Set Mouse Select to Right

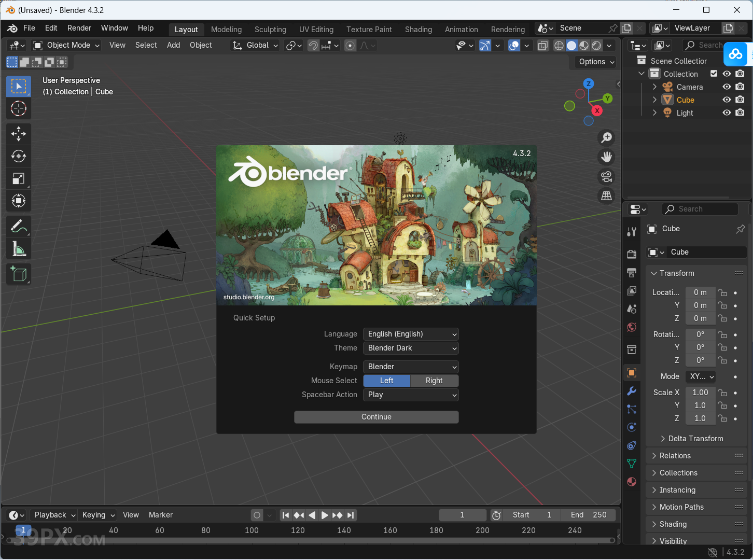[x=434, y=381]
